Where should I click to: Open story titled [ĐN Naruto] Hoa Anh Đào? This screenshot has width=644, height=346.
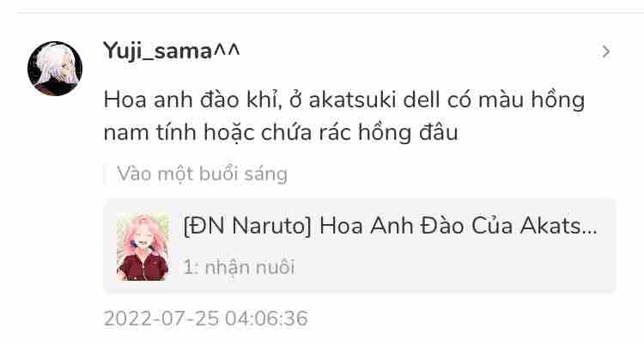(x=390, y=226)
